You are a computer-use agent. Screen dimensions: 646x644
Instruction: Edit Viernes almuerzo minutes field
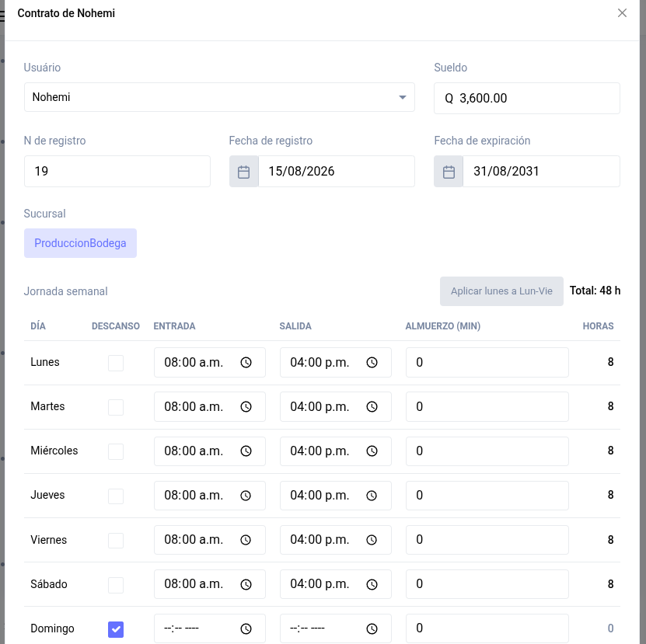tap(487, 540)
